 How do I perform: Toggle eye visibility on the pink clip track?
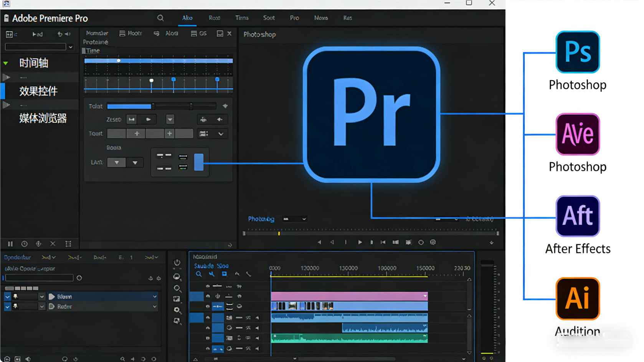click(208, 296)
